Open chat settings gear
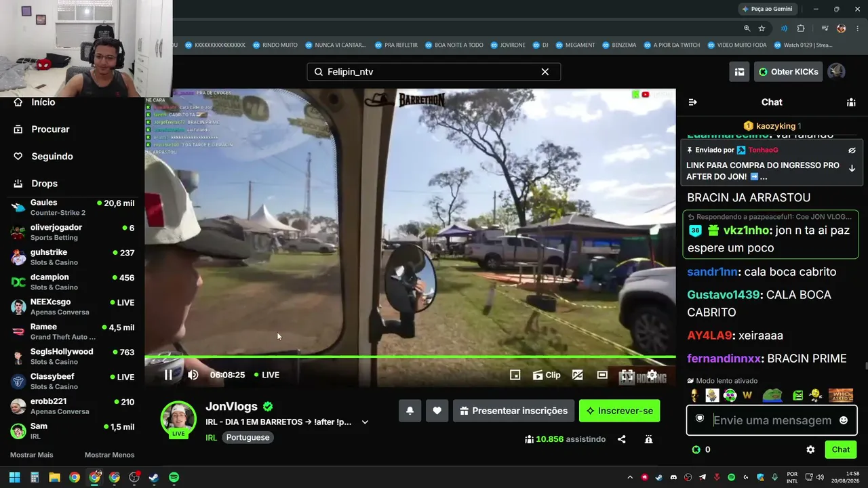Image resolution: width=868 pixels, height=488 pixels. (810, 449)
